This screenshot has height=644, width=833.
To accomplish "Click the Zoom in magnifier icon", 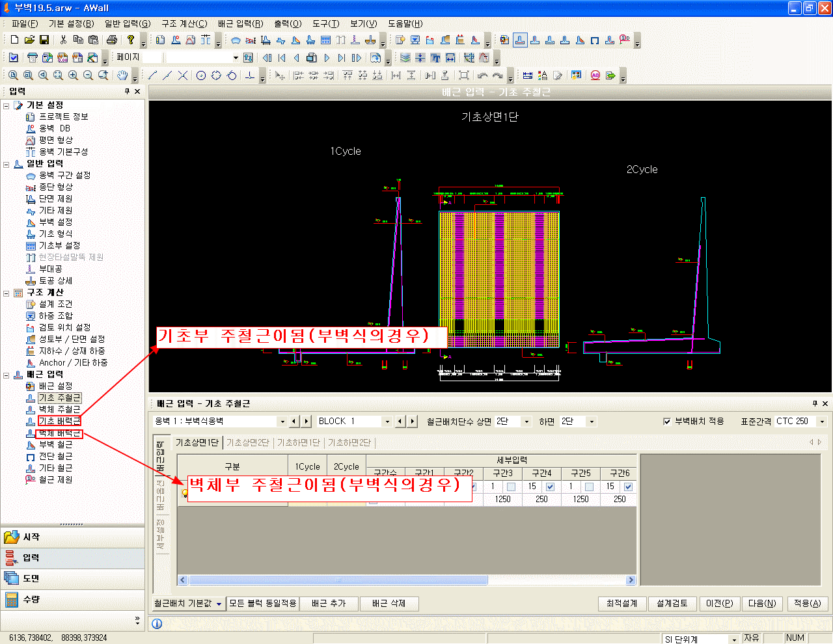I will 73,75.
